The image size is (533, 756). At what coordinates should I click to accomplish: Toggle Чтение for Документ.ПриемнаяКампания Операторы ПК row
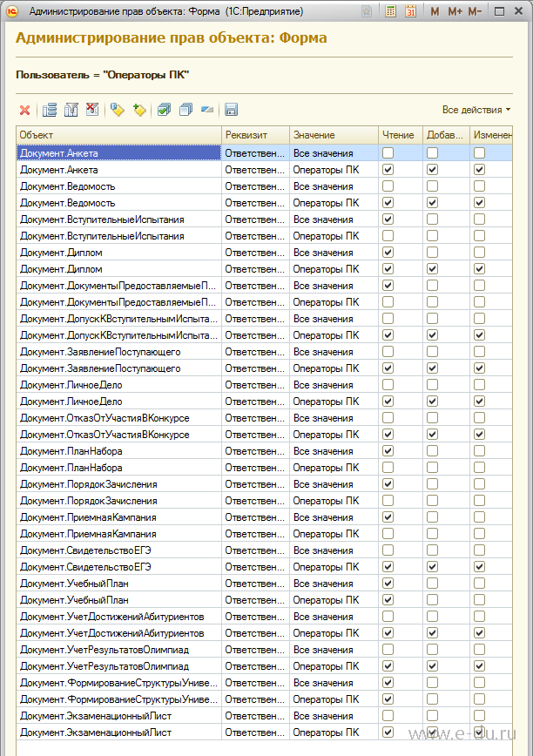388,534
